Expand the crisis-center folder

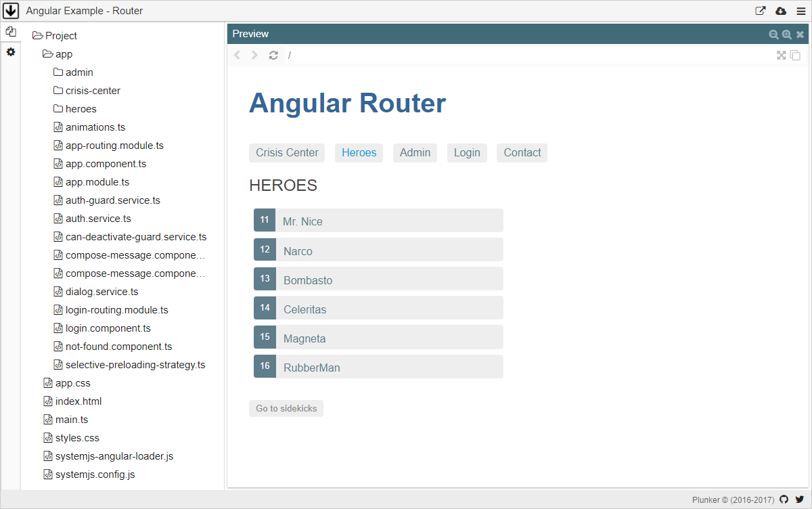click(x=87, y=90)
